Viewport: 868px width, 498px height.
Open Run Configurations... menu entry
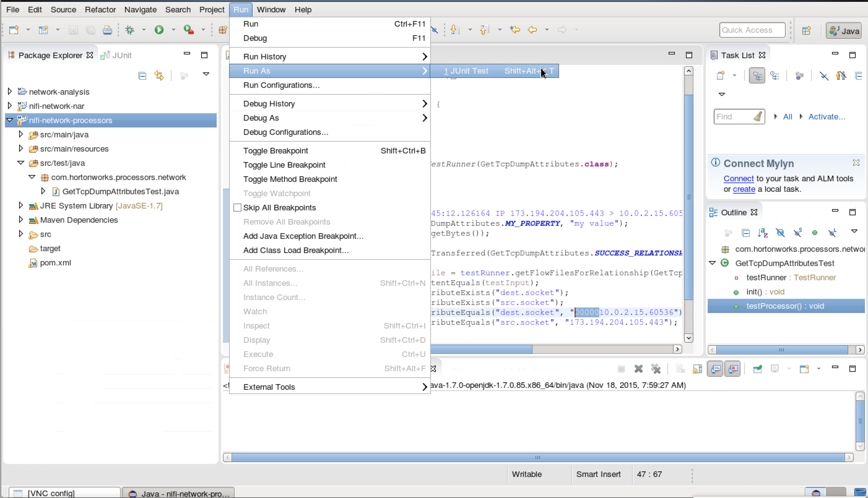pyautogui.click(x=281, y=85)
